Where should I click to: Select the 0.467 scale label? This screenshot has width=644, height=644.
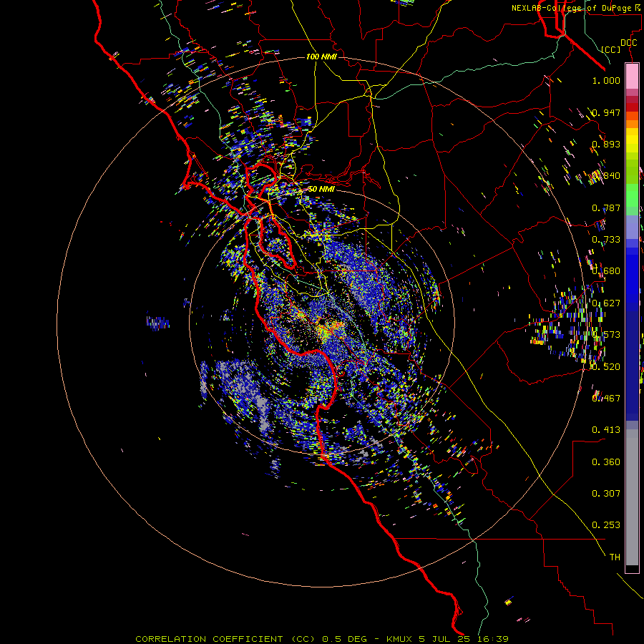click(606, 398)
